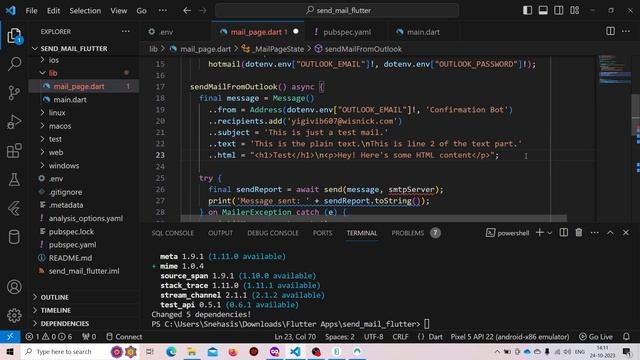Open the Testing flask view
Image resolution: width=640 pixels, height=360 pixels.
pyautogui.click(x=14, y=180)
